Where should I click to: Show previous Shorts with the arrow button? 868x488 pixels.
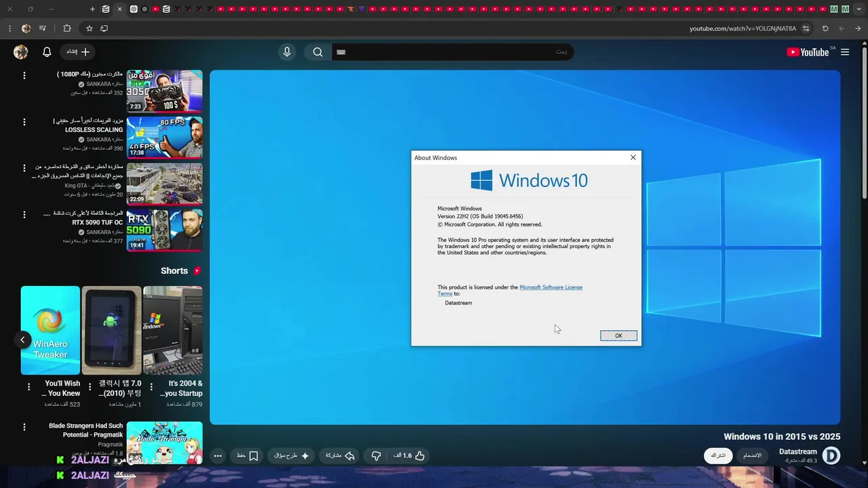coord(22,340)
